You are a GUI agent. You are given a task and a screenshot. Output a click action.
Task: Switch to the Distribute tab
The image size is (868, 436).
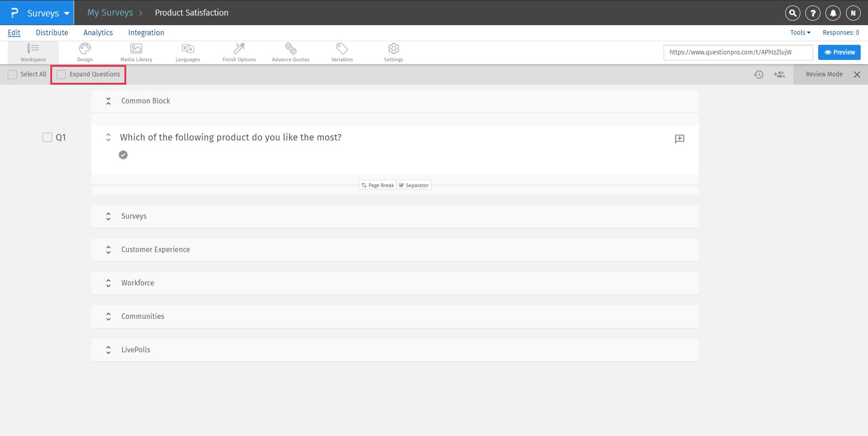52,32
